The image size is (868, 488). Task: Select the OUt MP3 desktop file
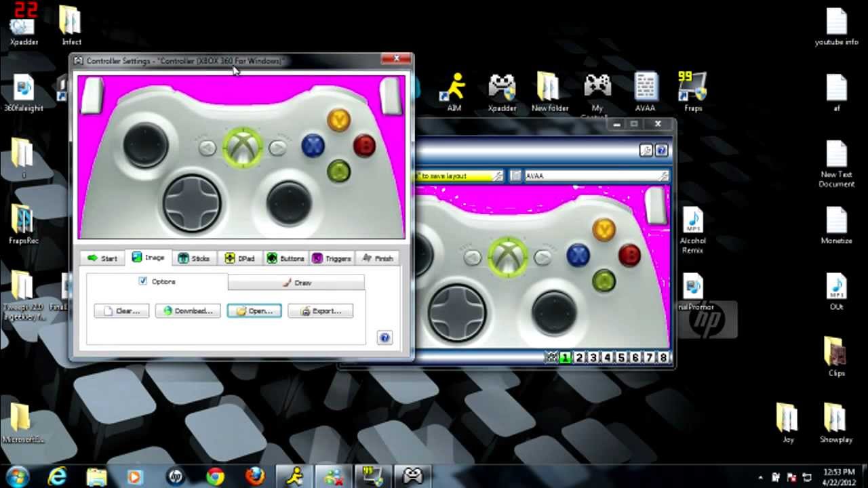tap(836, 291)
